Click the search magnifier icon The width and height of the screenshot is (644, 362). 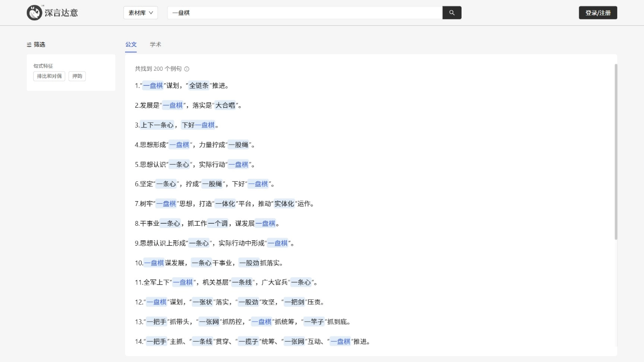pos(451,12)
